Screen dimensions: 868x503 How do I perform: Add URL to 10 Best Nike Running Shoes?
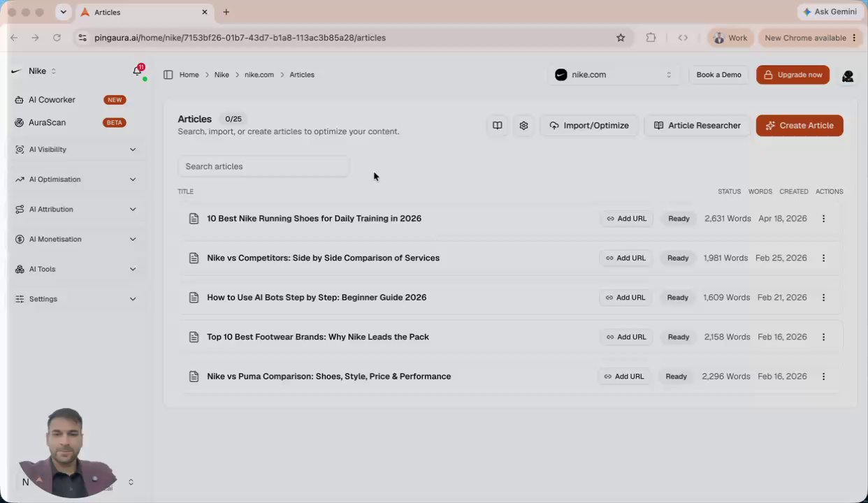(x=626, y=219)
